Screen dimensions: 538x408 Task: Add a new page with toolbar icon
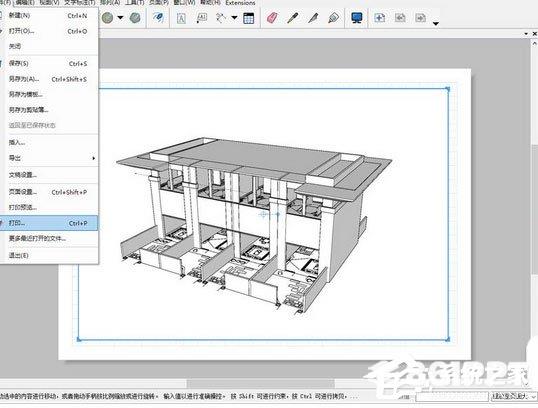tap(379, 17)
